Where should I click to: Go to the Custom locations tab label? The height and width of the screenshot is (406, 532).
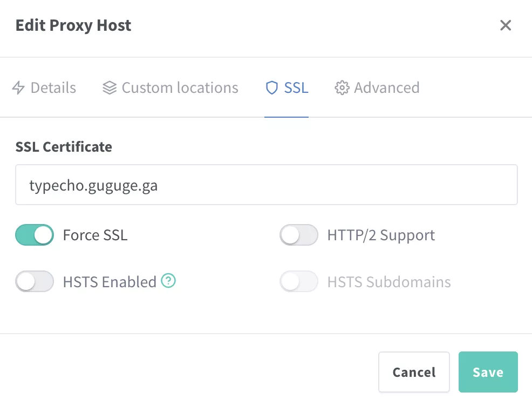(180, 88)
